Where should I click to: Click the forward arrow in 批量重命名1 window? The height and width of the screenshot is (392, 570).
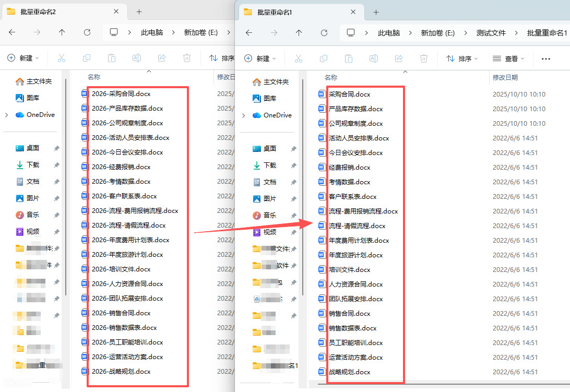(x=274, y=33)
